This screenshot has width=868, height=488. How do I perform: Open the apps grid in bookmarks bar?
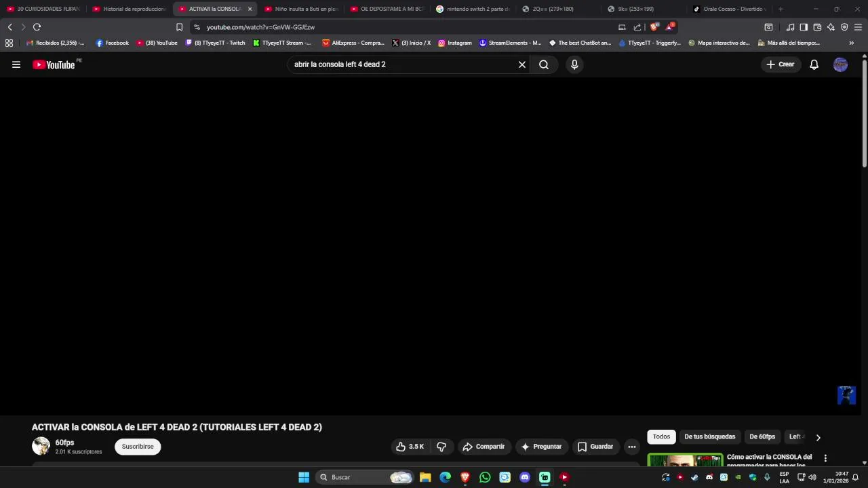point(9,43)
